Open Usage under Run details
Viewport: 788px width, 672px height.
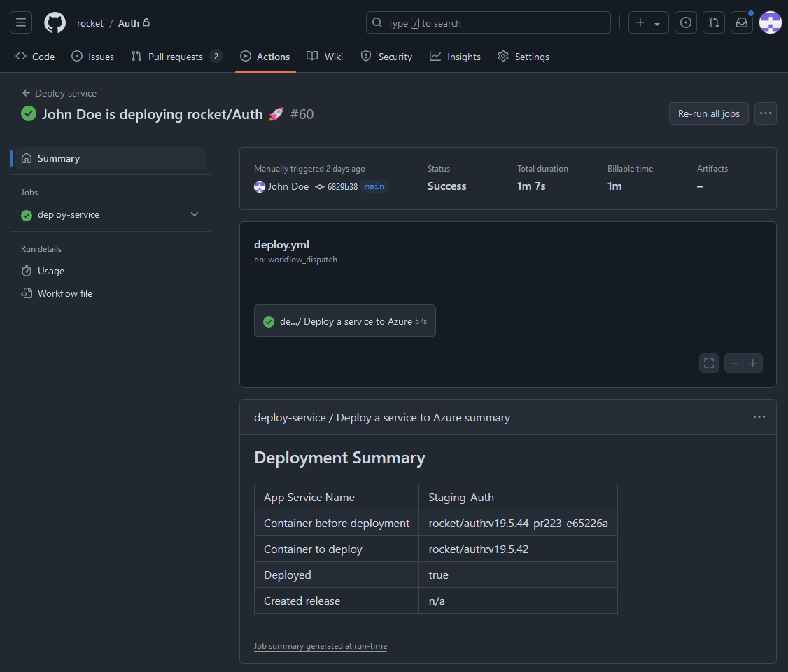51,271
